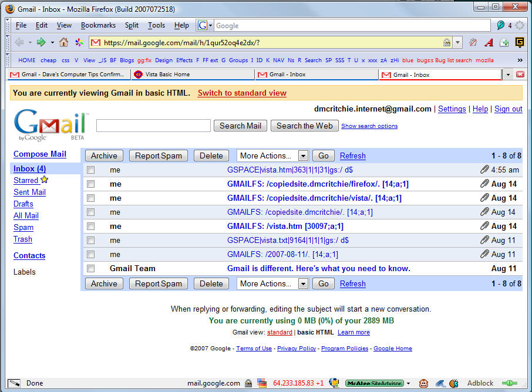Click the Gmail search input field
The image size is (532, 392).
click(153, 126)
